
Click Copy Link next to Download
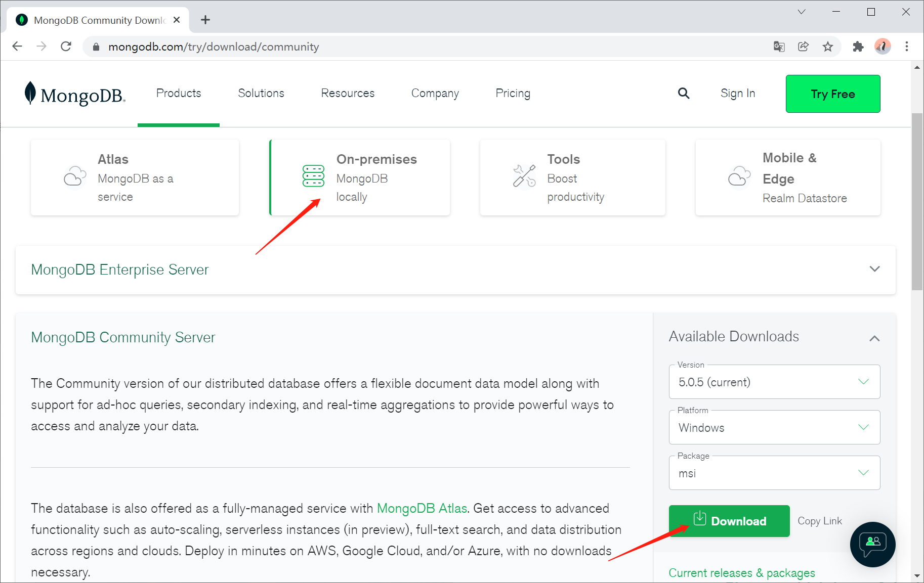[x=820, y=521]
